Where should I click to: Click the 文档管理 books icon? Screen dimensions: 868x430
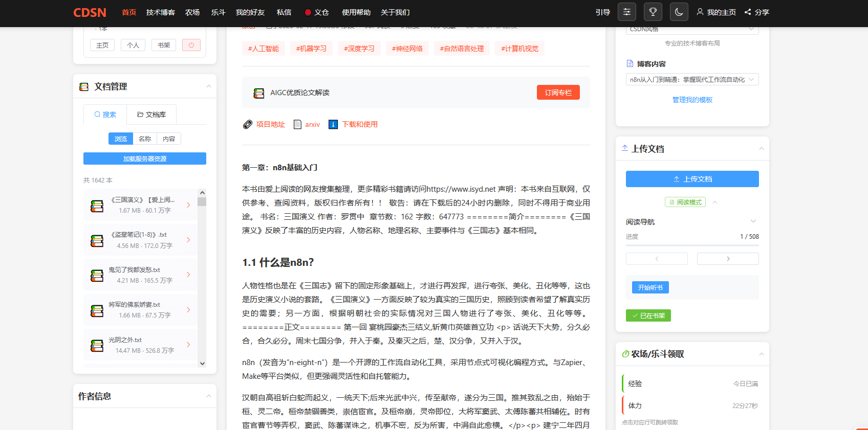tap(84, 87)
